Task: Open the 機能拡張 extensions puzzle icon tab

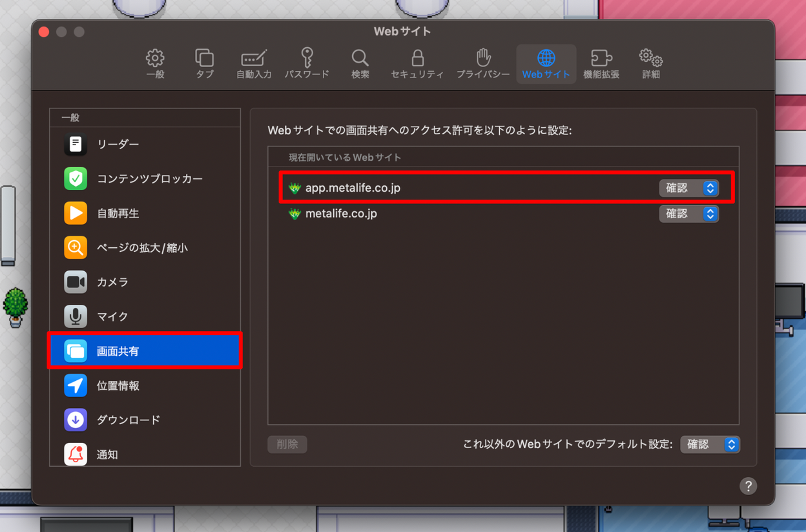Action: pos(601,64)
